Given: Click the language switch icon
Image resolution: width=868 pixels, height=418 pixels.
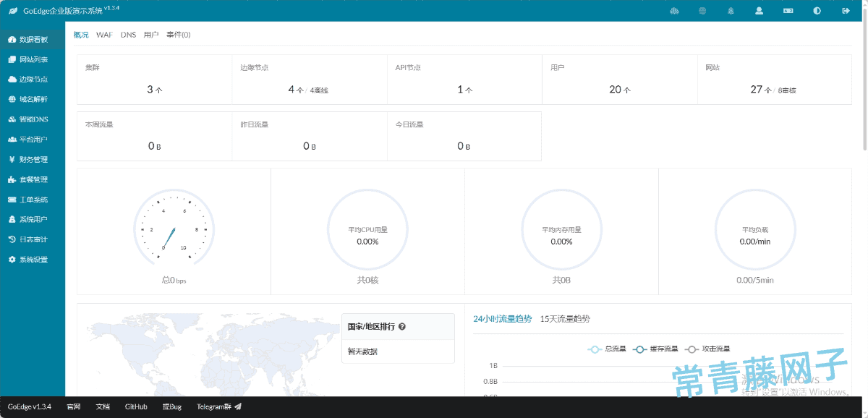Looking at the screenshot, I should point(788,11).
